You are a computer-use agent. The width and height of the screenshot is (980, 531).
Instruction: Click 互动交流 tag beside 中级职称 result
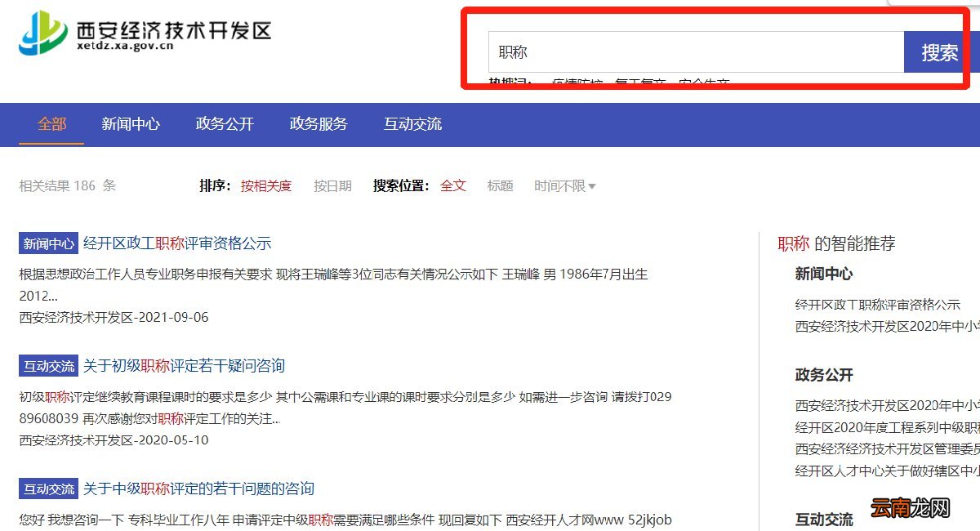(48, 489)
